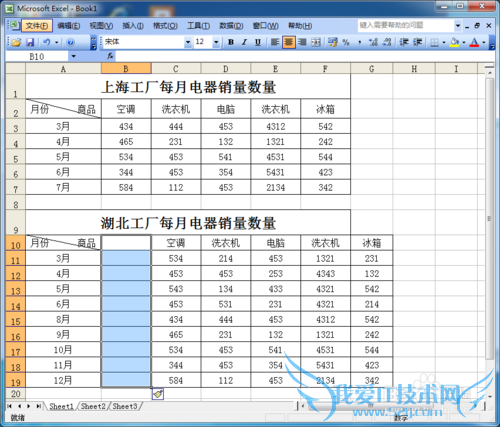
Task: Open the 数据(D) menu
Action: pyautogui.click(x=231, y=26)
